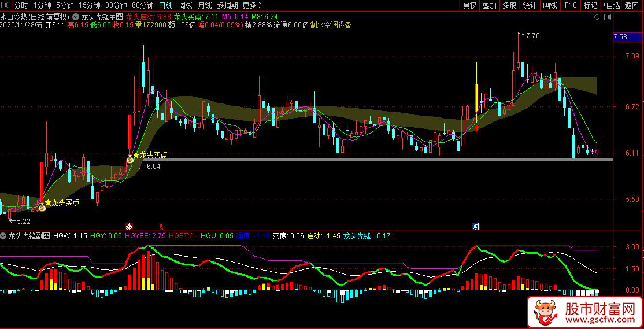
Task: Click the 复权 button
Action: click(x=470, y=5)
